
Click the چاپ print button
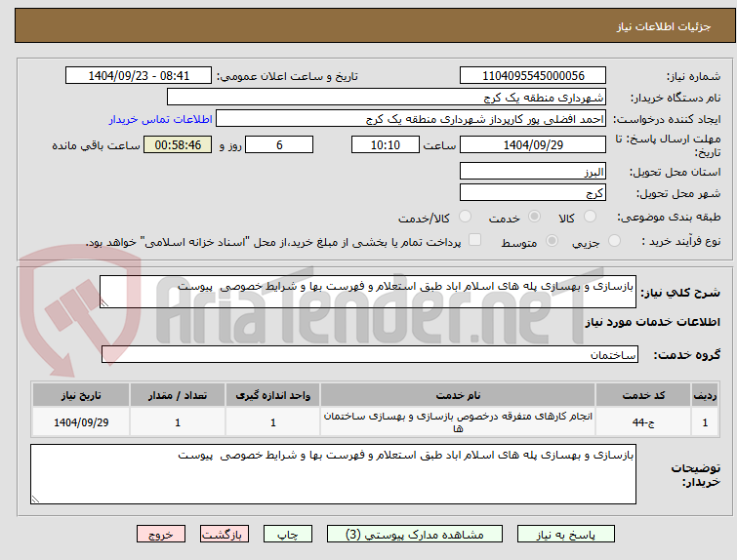point(288,535)
